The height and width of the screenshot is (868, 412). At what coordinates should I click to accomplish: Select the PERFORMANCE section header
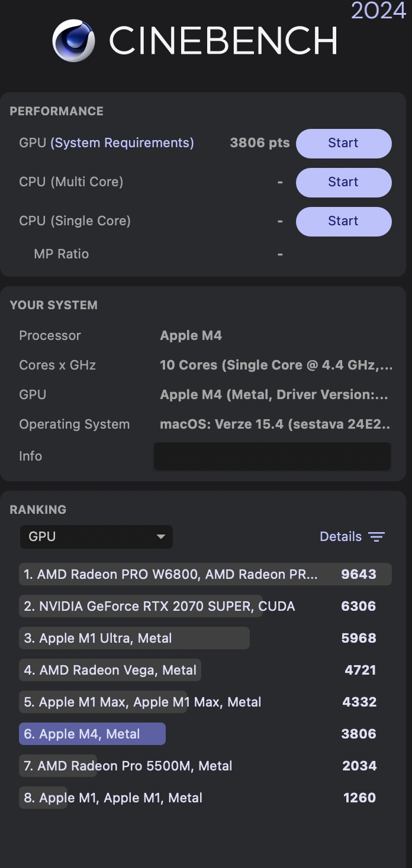click(56, 111)
